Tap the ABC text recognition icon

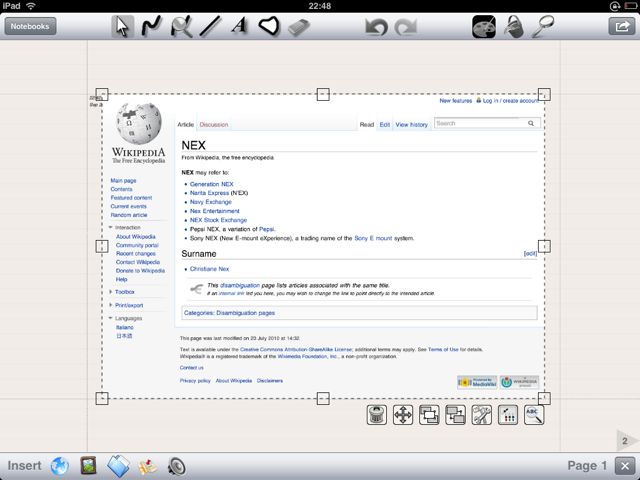534,415
